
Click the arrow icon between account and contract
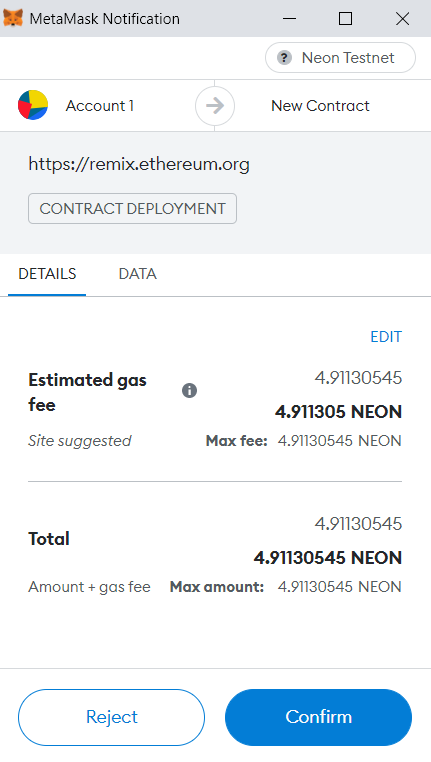[215, 105]
